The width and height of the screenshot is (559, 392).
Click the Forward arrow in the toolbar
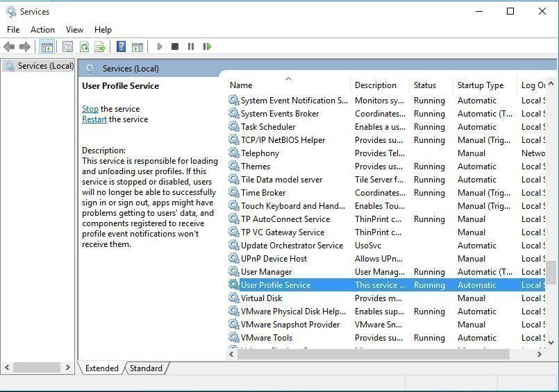point(25,46)
